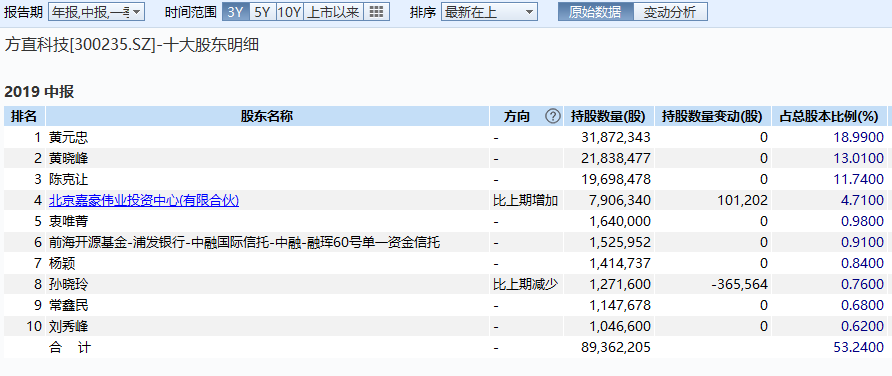
Task: Click holding amount 31,872,343
Action: 616,137
